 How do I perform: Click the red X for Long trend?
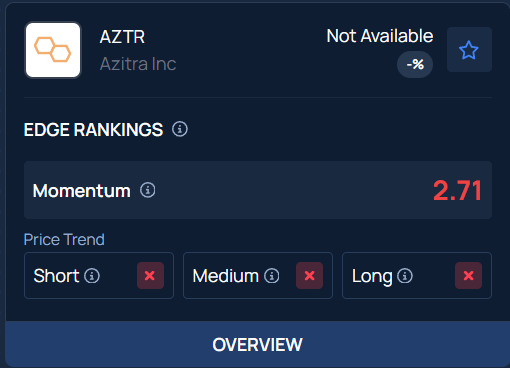tap(468, 275)
